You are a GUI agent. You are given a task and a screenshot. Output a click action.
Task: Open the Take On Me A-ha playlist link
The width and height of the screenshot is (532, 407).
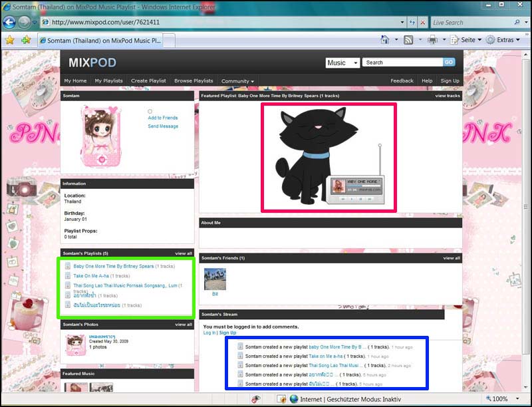[x=90, y=276]
